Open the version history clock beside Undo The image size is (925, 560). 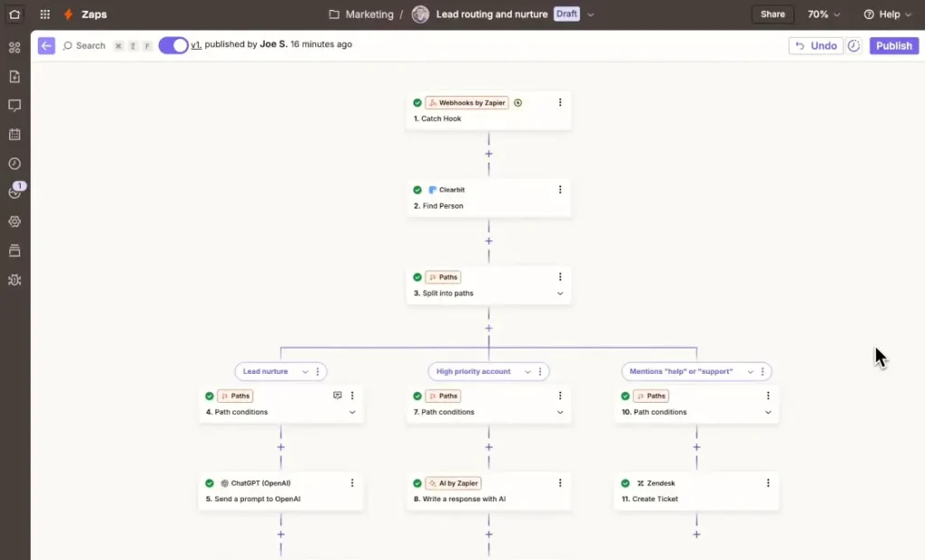pyautogui.click(x=854, y=45)
